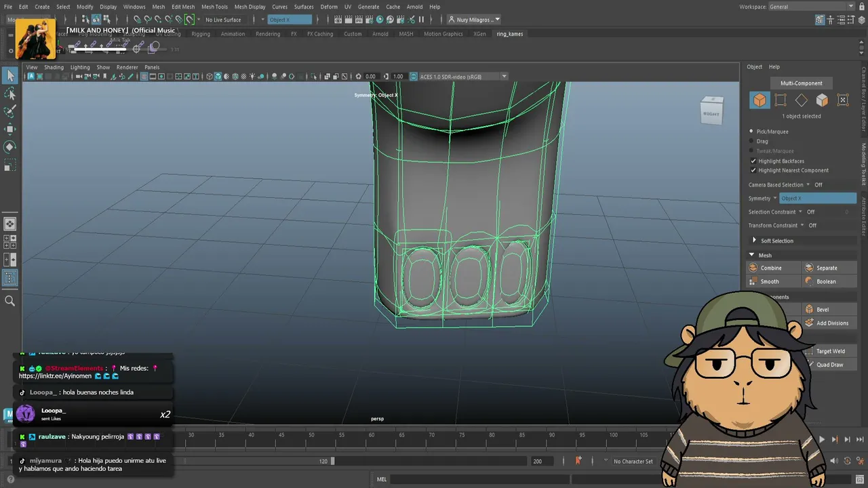Activate the Lasso select tool
The width and height of the screenshot is (868, 488).
[10, 94]
